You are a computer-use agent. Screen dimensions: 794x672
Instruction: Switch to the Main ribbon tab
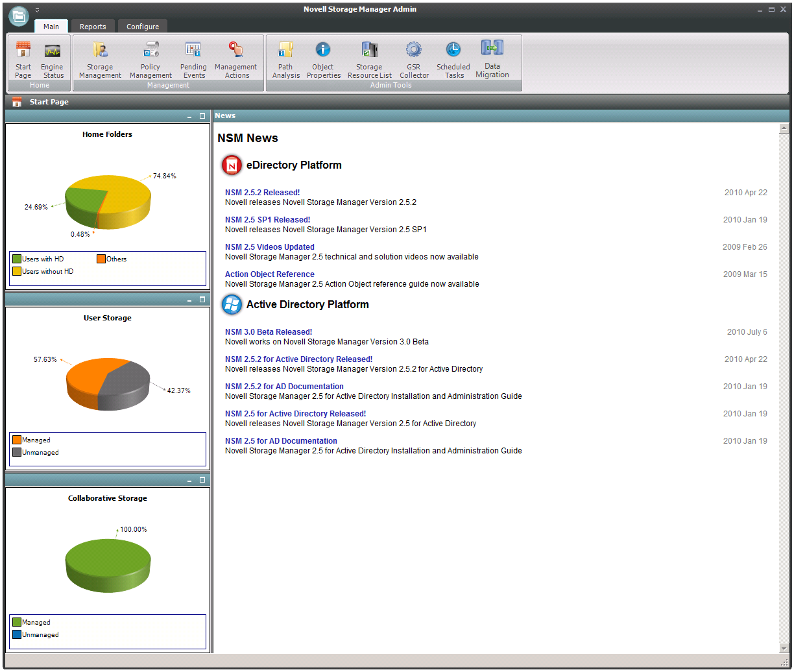(51, 27)
